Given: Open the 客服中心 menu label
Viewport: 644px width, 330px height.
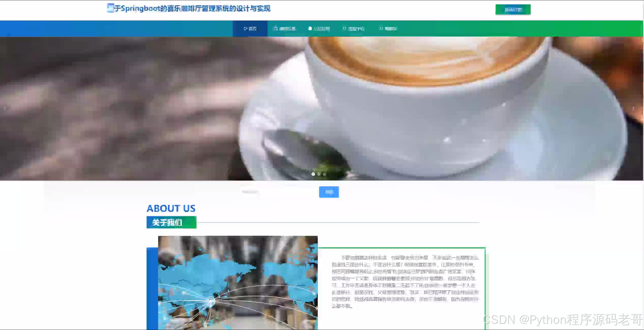Looking at the screenshot, I should tap(356, 29).
